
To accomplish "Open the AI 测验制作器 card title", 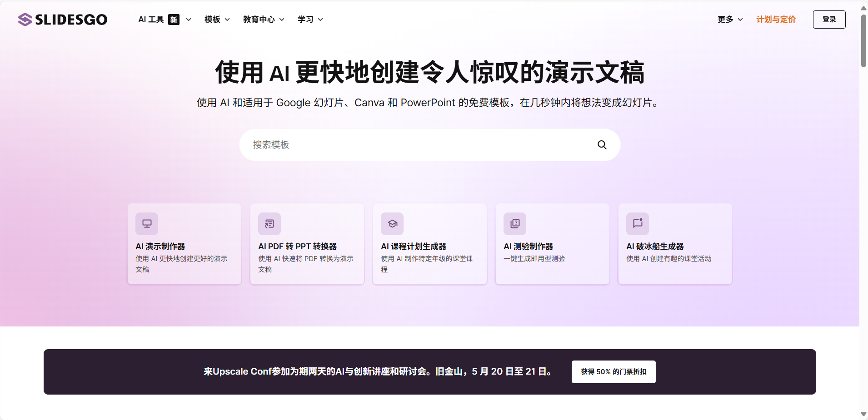I will click(x=528, y=247).
